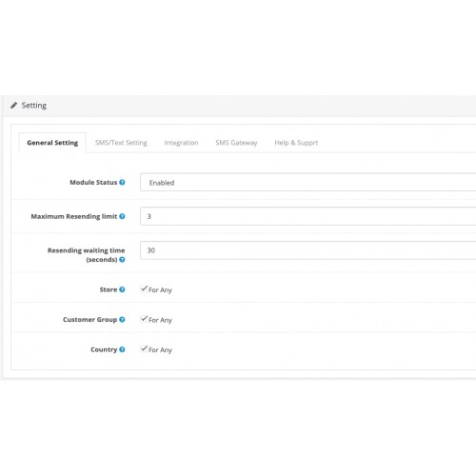Show help icon for Maximum Resending limit
This screenshot has height=476, width=476.
(122, 216)
